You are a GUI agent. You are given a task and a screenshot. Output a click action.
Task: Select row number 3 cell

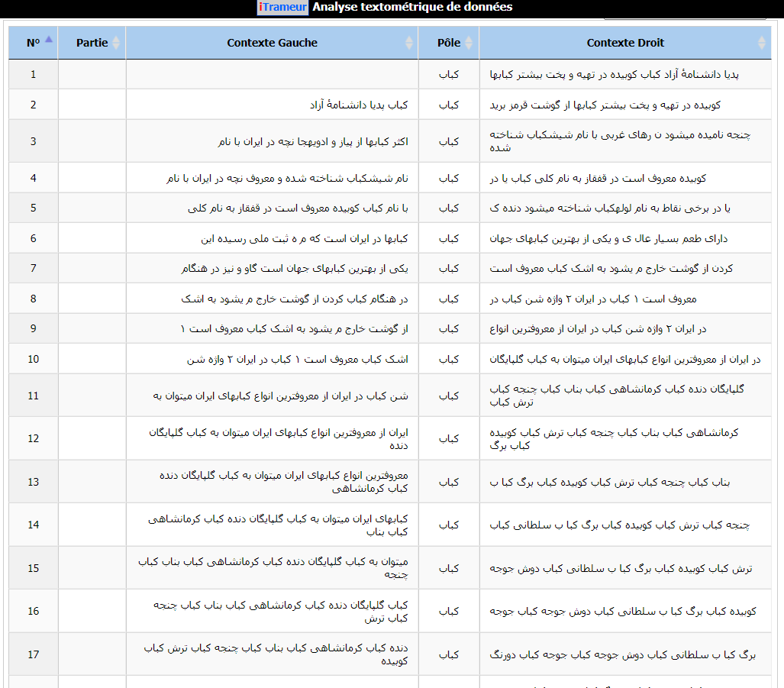(33, 141)
